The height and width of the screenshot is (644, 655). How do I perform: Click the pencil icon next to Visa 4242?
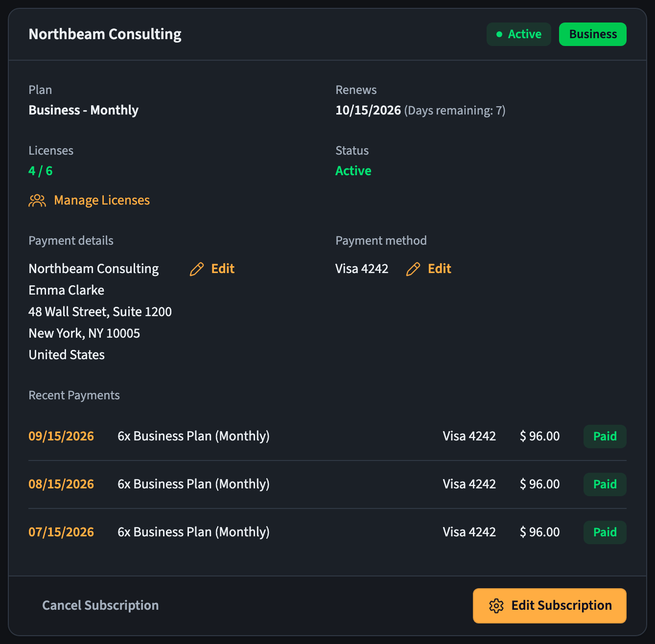[413, 269]
